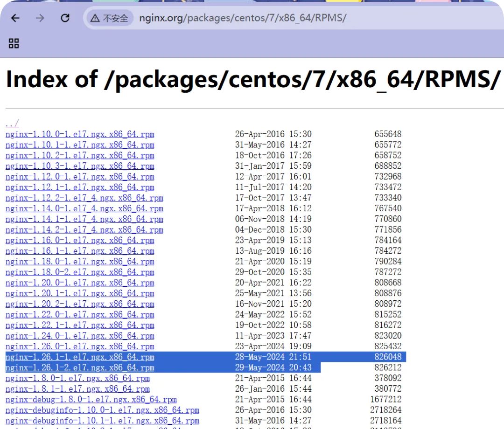Click the file size 1677212
The height and width of the screenshot is (429, 504).
[x=386, y=399]
